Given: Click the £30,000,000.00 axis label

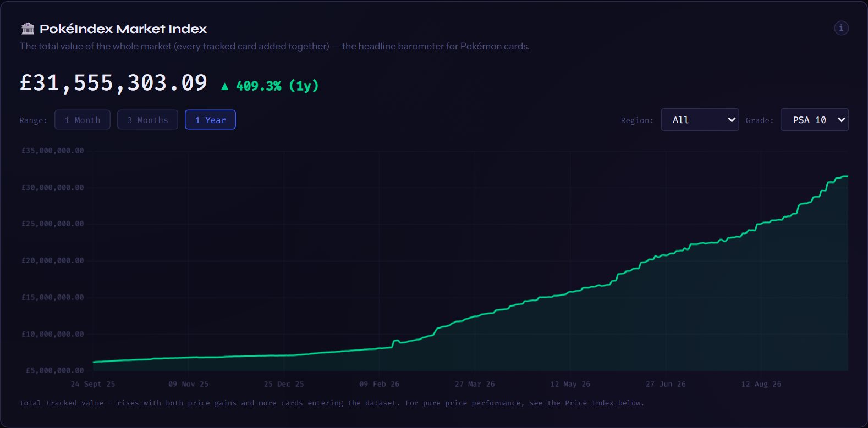Looking at the screenshot, I should pyautogui.click(x=53, y=187).
